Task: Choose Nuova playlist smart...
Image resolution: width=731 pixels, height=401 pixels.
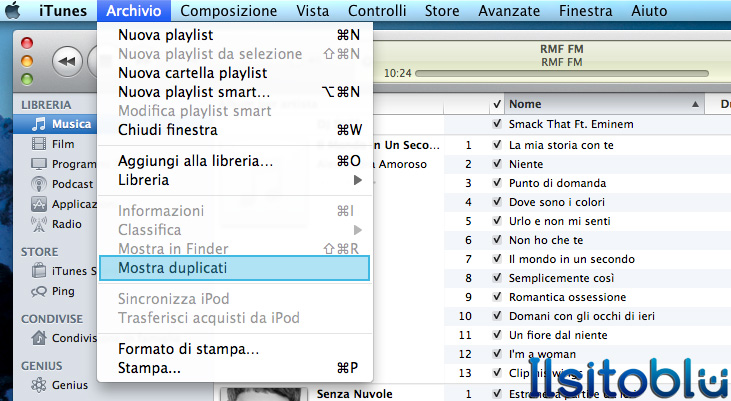Action: (235, 92)
